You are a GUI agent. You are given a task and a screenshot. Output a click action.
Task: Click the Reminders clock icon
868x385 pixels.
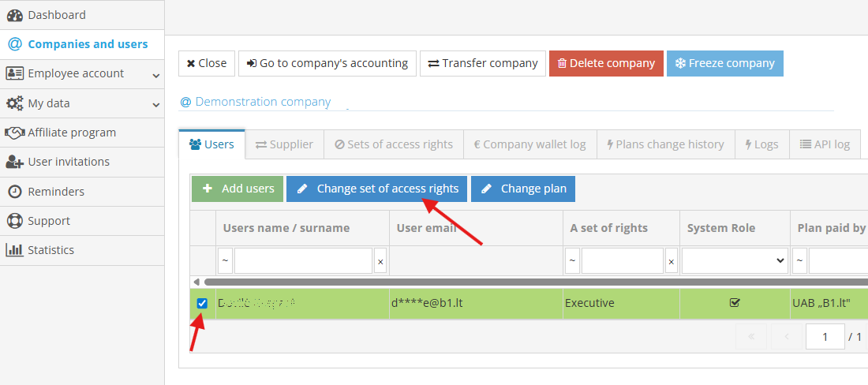(14, 192)
